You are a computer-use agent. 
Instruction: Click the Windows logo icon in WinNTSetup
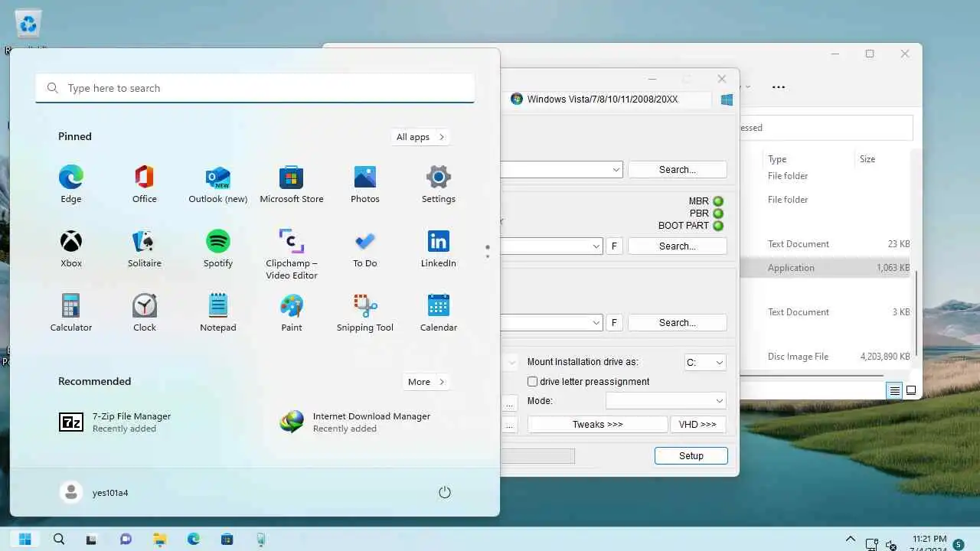727,99
